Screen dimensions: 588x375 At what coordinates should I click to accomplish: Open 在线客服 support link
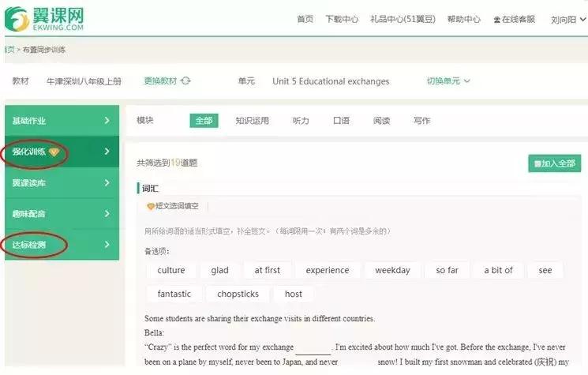point(514,19)
